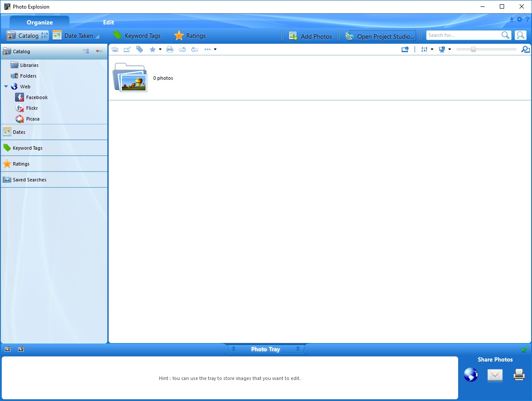Click the tree structure icon in Catalog header
532x401 pixels.
pyautogui.click(x=86, y=51)
